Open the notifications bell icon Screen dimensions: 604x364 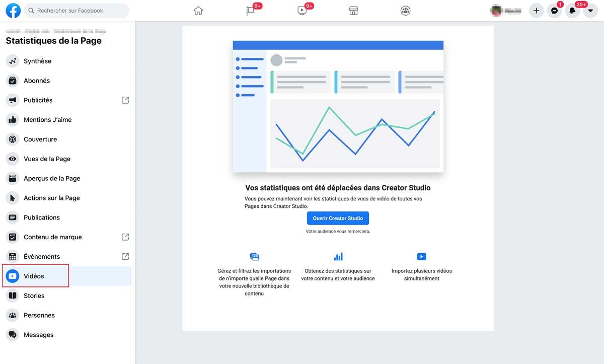tap(573, 11)
